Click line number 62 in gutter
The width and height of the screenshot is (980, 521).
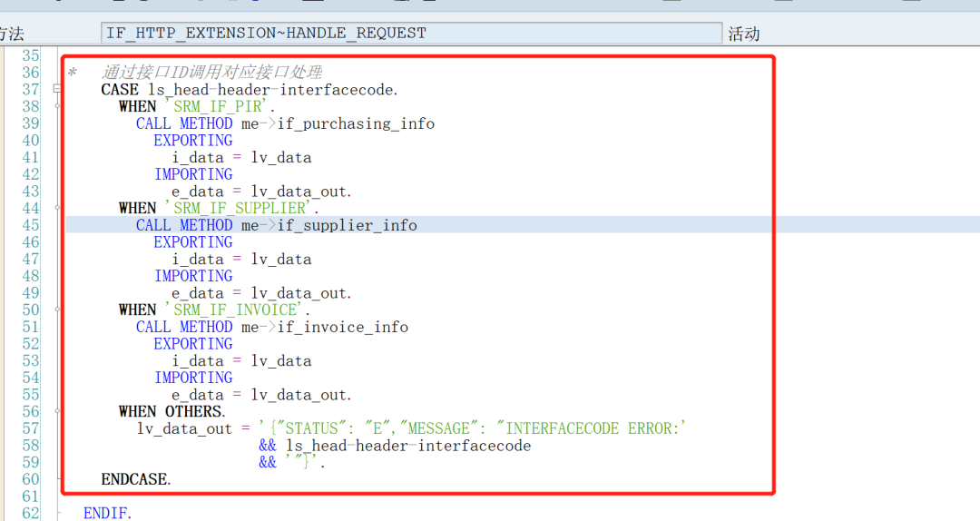(x=31, y=514)
